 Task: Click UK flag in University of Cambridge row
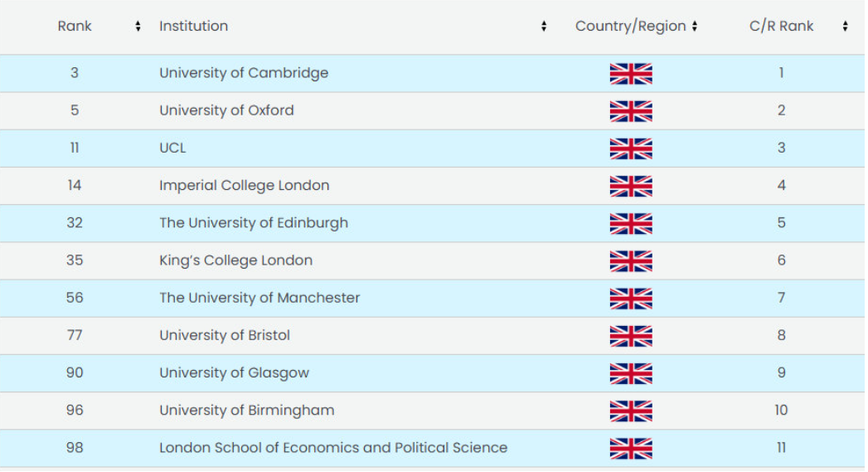631,74
